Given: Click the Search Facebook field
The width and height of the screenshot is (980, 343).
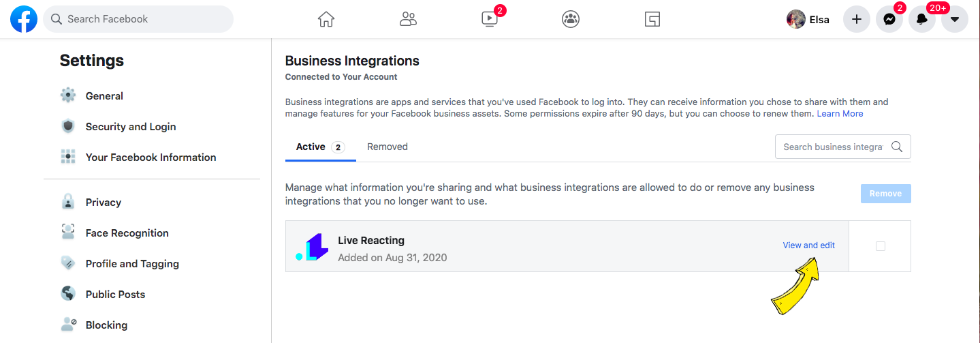Looking at the screenshot, I should pyautogui.click(x=138, y=19).
